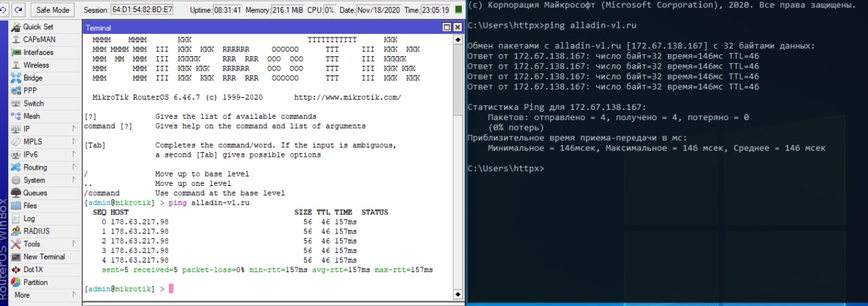This screenshot has width=868, height=306.
Task: Open the Bridge menu
Action: coord(45,78)
